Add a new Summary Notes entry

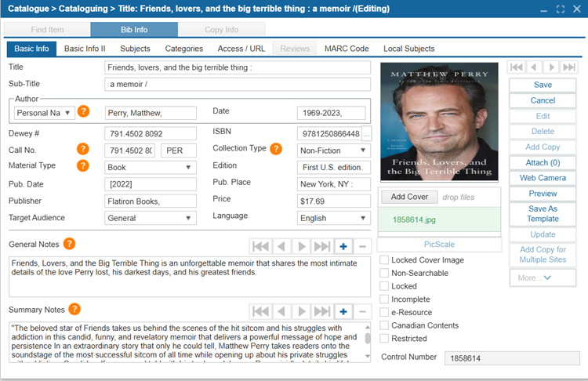coord(343,312)
